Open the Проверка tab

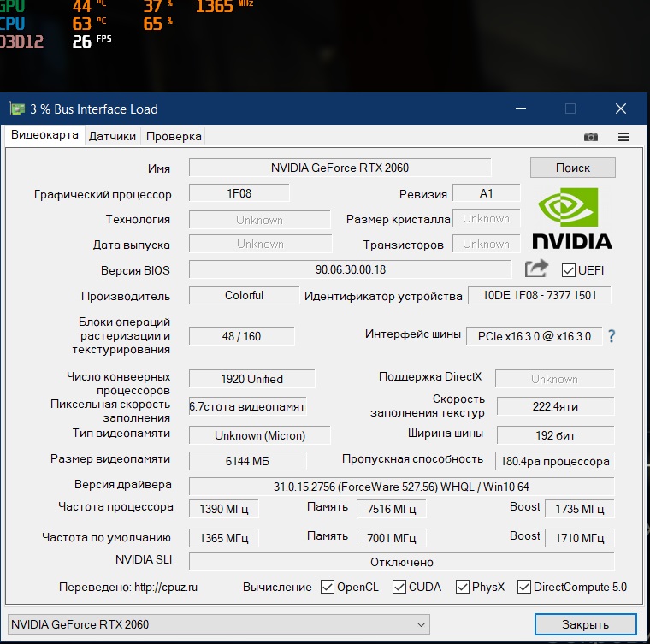(174, 136)
